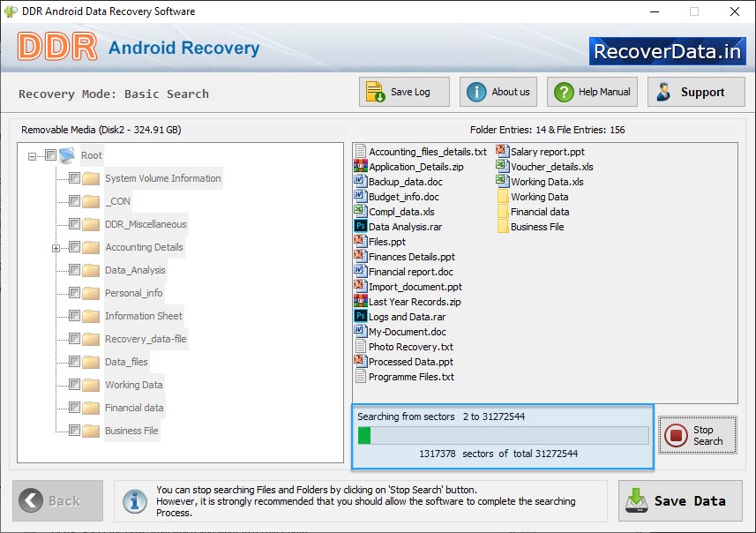Click the Root computer icon
The image size is (756, 533).
coord(67,155)
